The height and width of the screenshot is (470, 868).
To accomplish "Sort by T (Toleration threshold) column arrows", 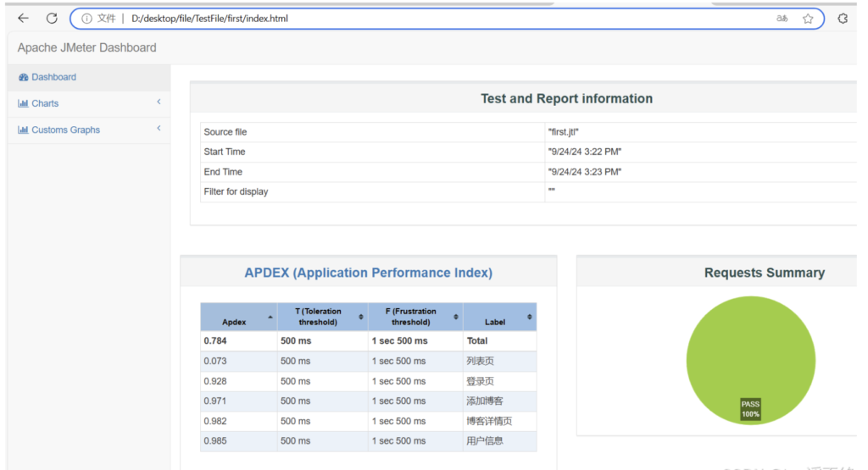I will (x=361, y=317).
